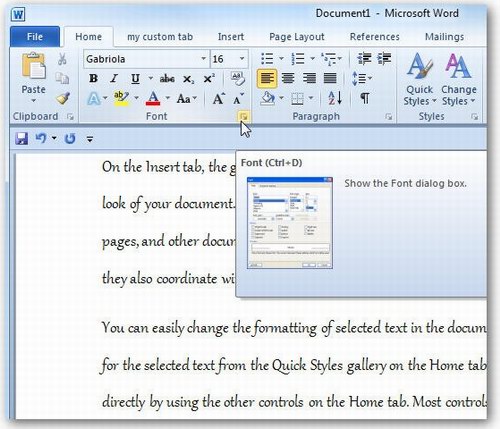
Task: Show paragraph marks with pilcrow icon
Action: [365, 98]
